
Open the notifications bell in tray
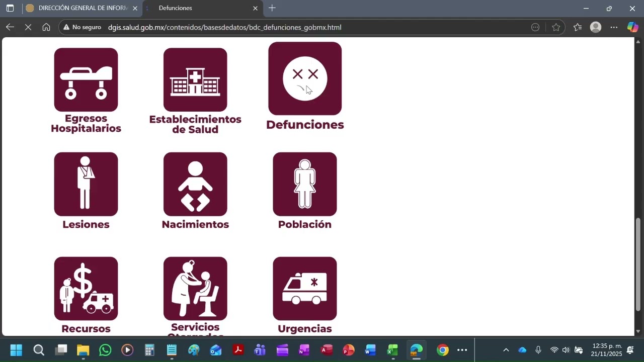(630, 350)
